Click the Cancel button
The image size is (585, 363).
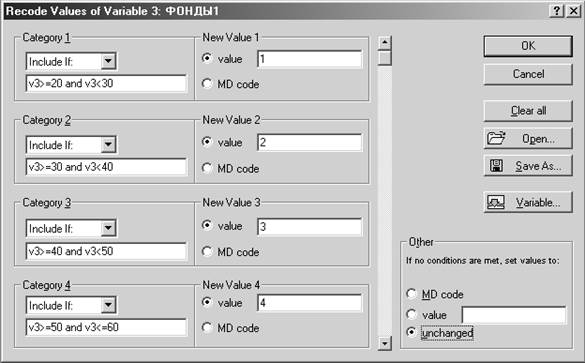[x=528, y=74]
